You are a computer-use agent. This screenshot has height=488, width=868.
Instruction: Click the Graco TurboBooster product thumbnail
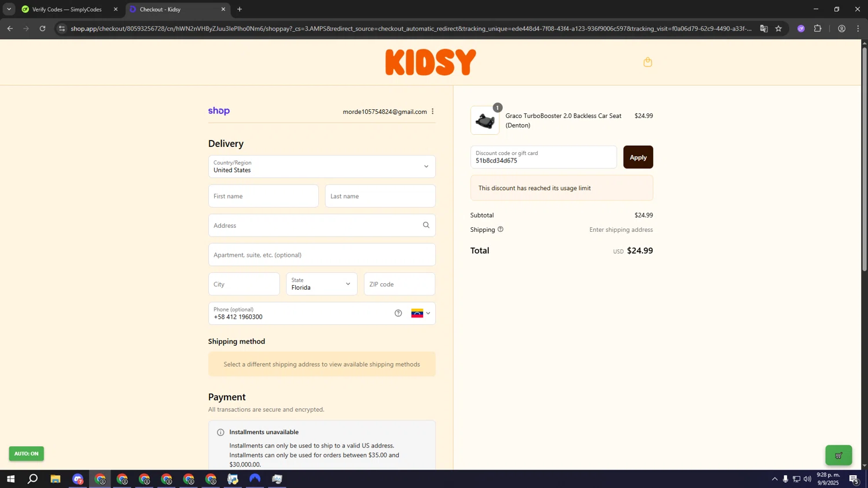tap(485, 120)
